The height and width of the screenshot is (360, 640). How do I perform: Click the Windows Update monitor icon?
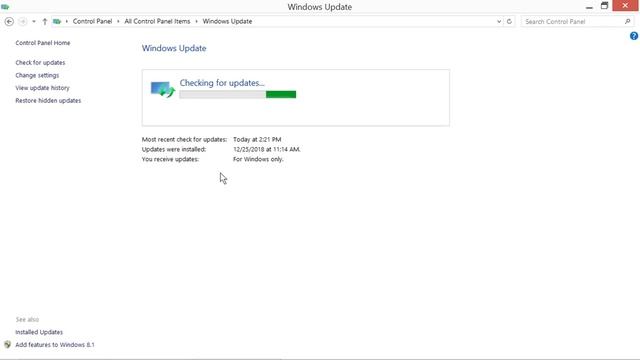click(163, 89)
